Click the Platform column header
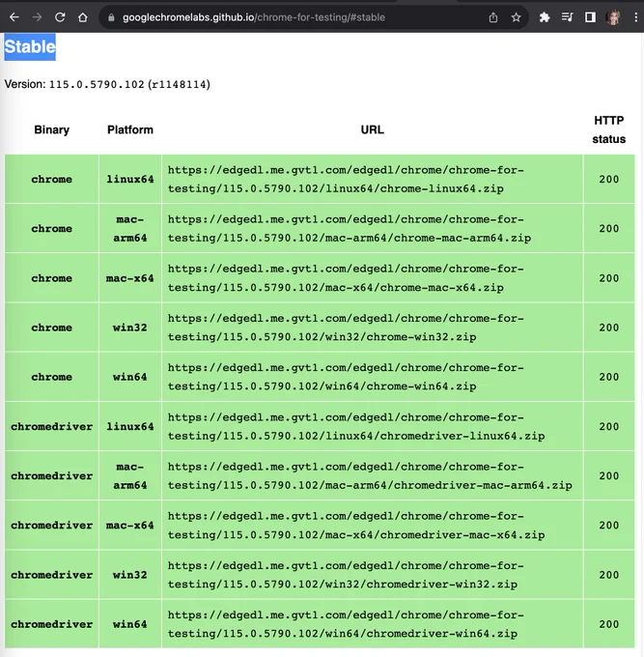The image size is (644, 657). click(x=130, y=129)
